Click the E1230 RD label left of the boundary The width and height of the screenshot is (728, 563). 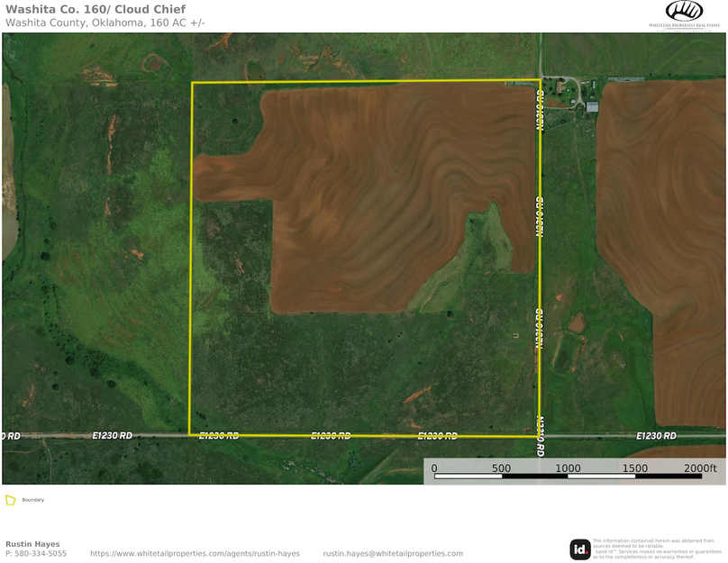[113, 436]
